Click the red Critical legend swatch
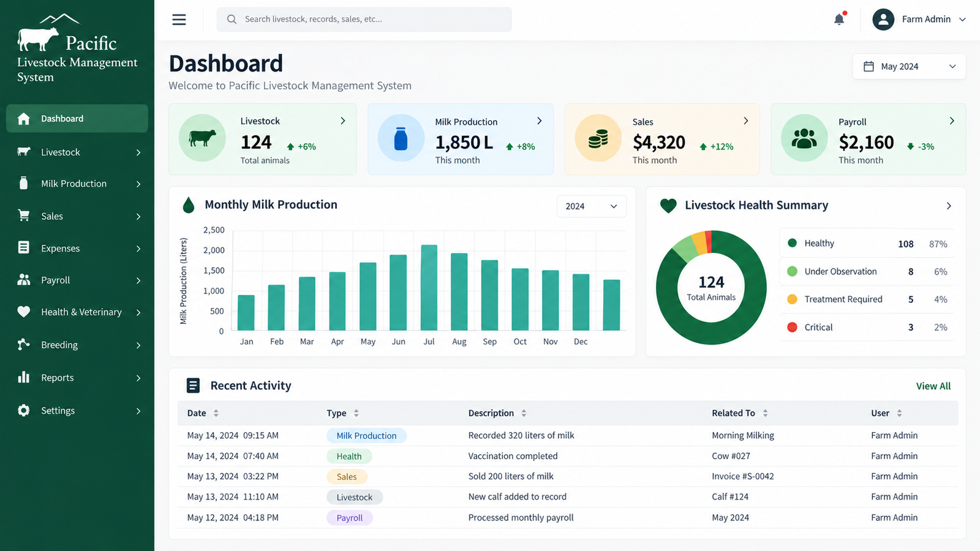 click(792, 328)
